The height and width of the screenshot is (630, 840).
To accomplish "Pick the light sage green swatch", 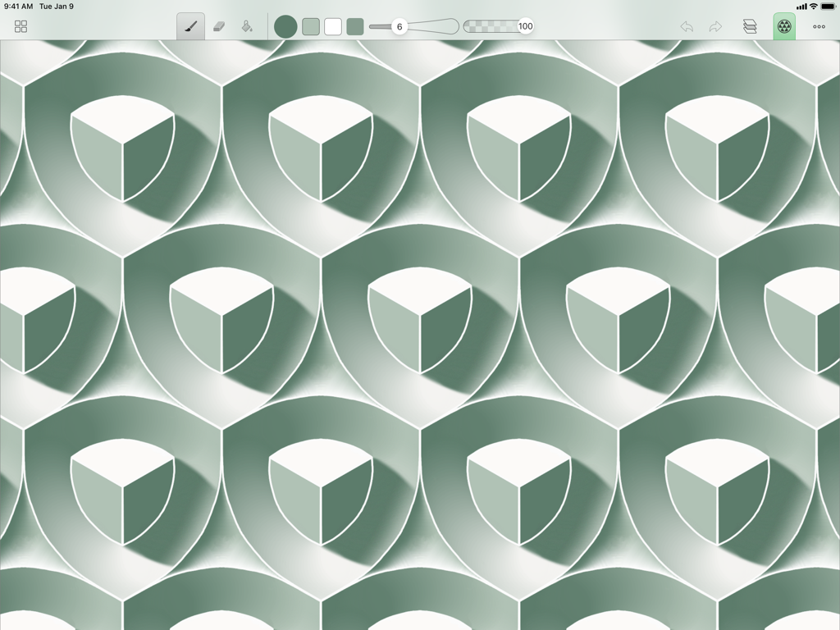I will click(311, 26).
